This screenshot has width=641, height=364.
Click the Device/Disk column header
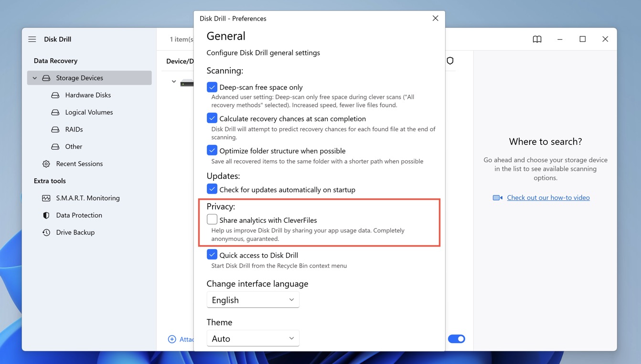(180, 61)
